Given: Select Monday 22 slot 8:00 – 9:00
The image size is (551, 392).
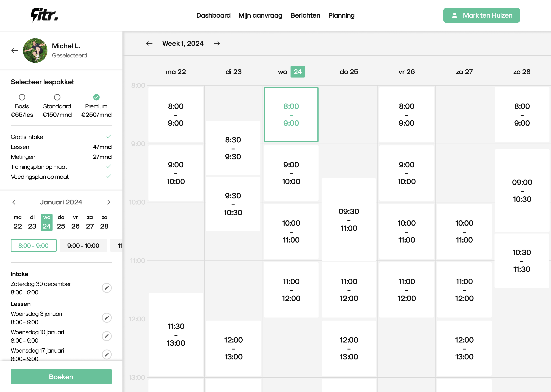Looking at the screenshot, I should (x=176, y=115).
